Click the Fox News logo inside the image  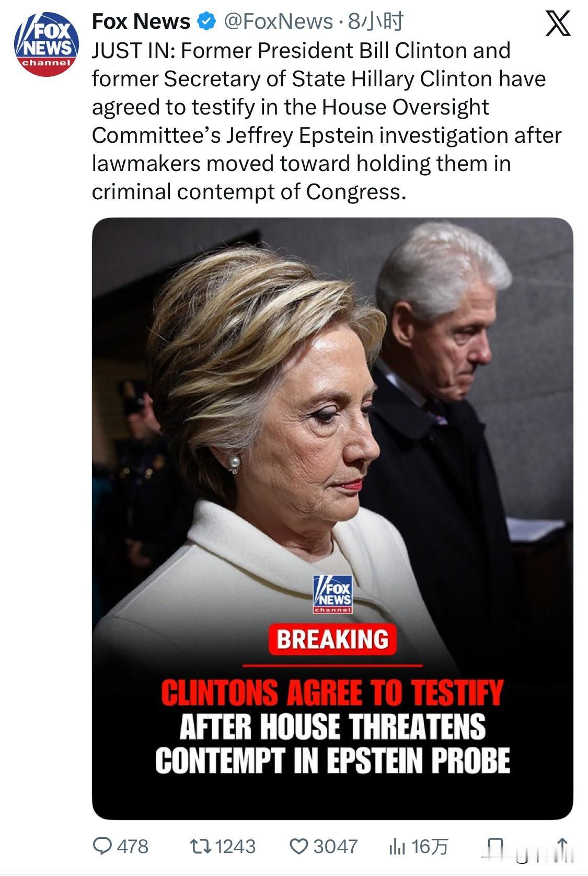tap(332, 594)
